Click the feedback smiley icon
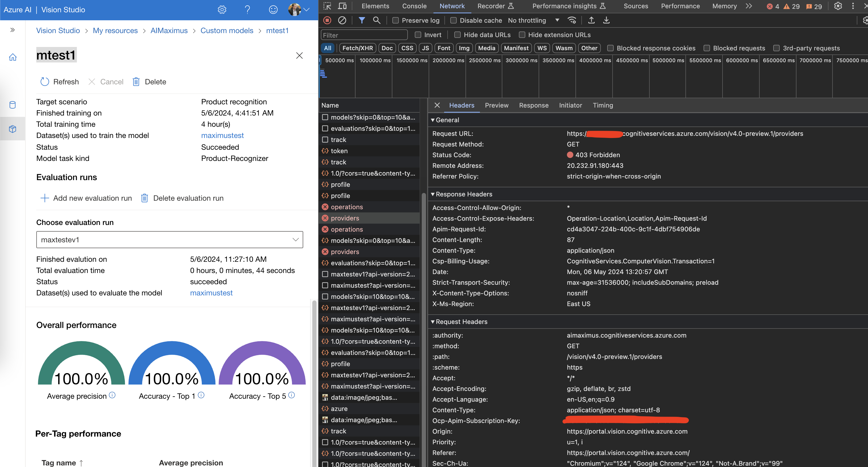Screen dimensions: 868x467 pyautogui.click(x=273, y=10)
